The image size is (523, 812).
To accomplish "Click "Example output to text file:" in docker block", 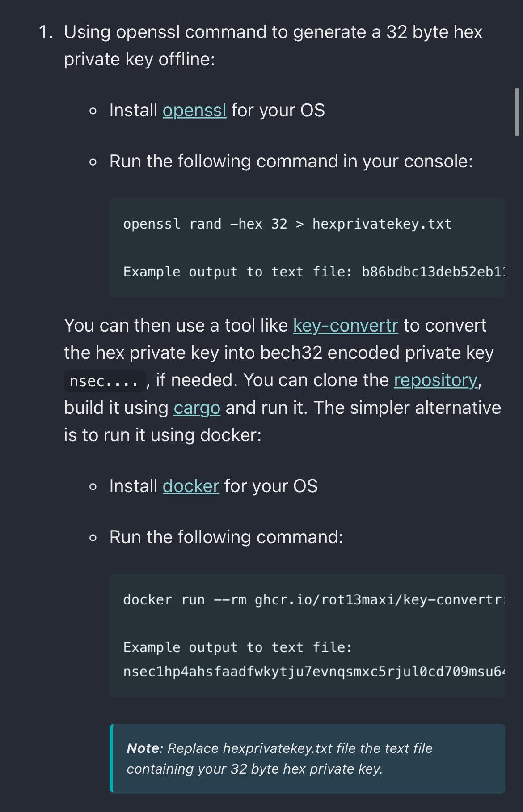I will point(238,647).
